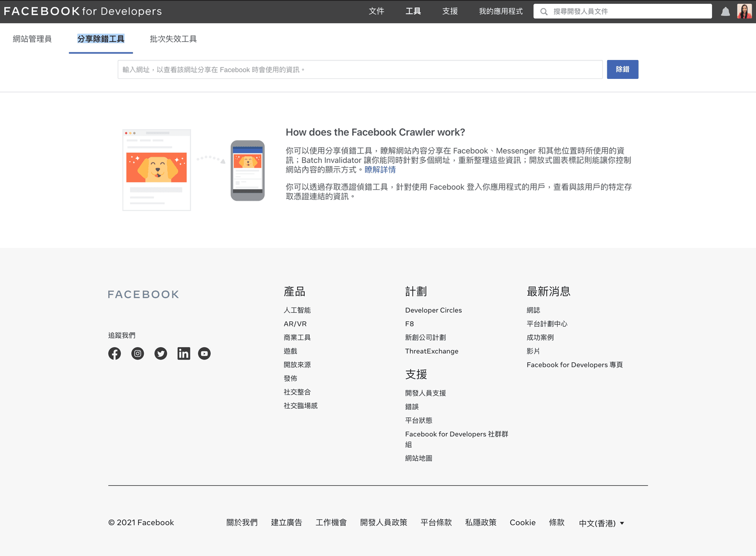756x556 pixels.
Task: Open the 網誌 news link
Action: (x=533, y=310)
